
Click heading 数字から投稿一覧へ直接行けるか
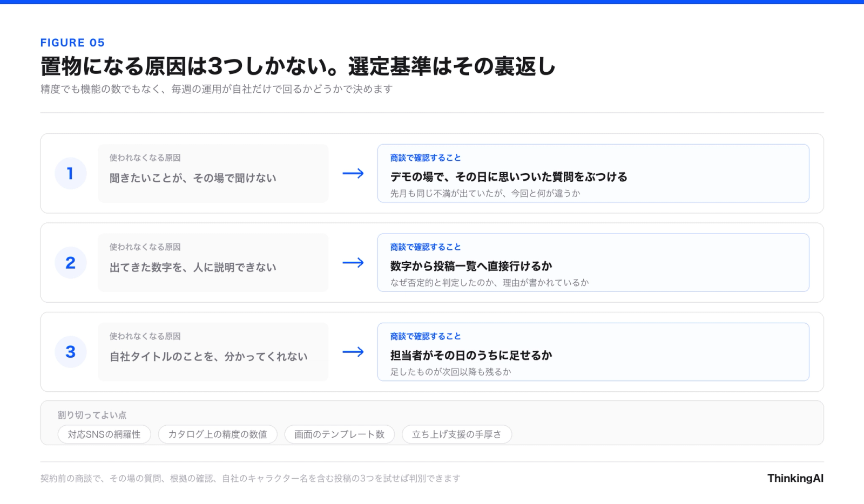point(471,266)
